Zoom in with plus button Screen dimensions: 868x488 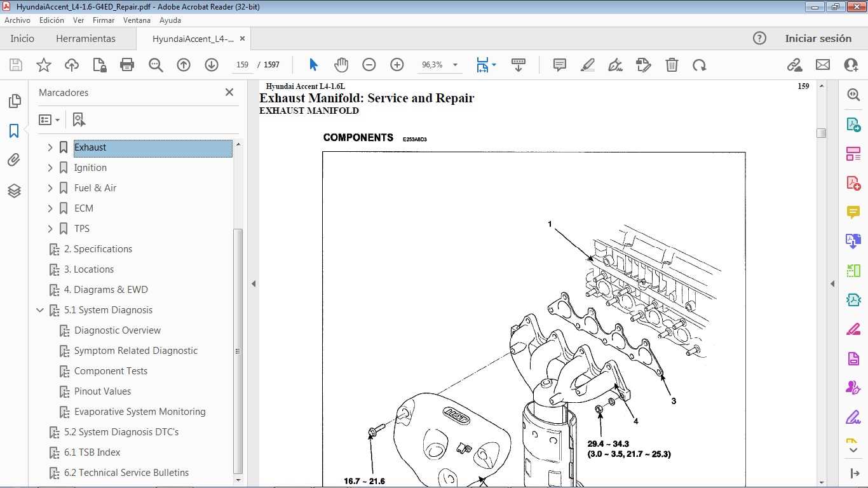pos(397,65)
